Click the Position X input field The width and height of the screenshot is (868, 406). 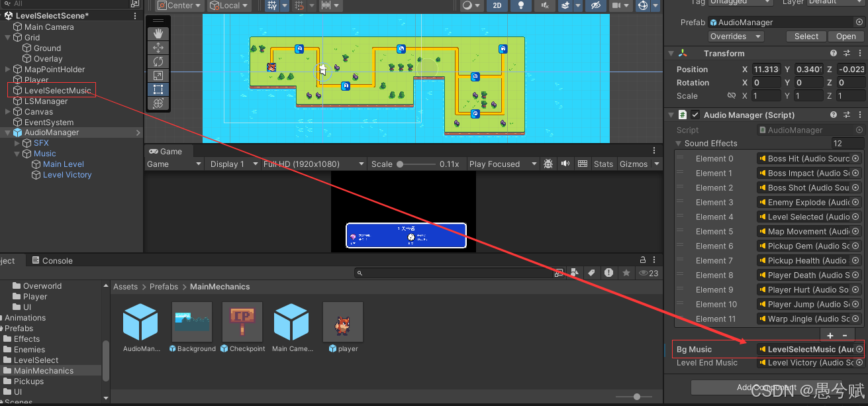[x=767, y=70]
